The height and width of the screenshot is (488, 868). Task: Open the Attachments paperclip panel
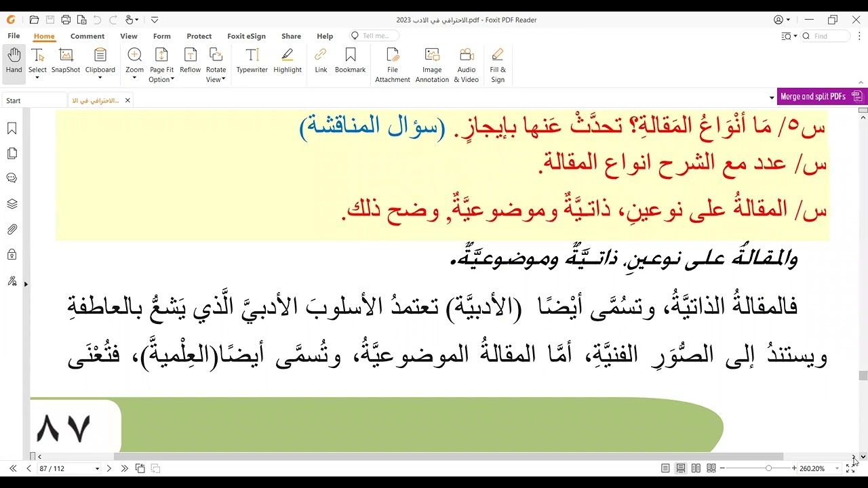coord(12,230)
